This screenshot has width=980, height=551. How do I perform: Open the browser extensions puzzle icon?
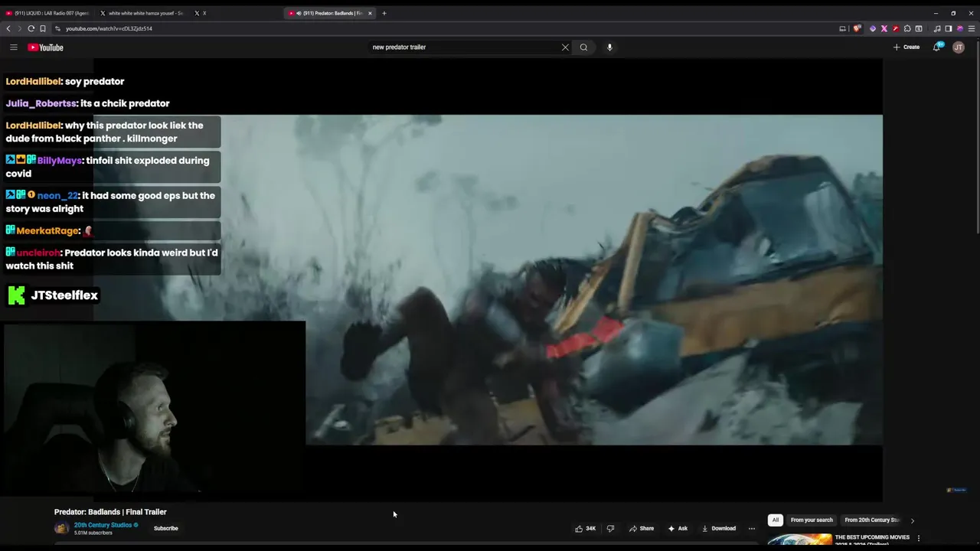(907, 28)
